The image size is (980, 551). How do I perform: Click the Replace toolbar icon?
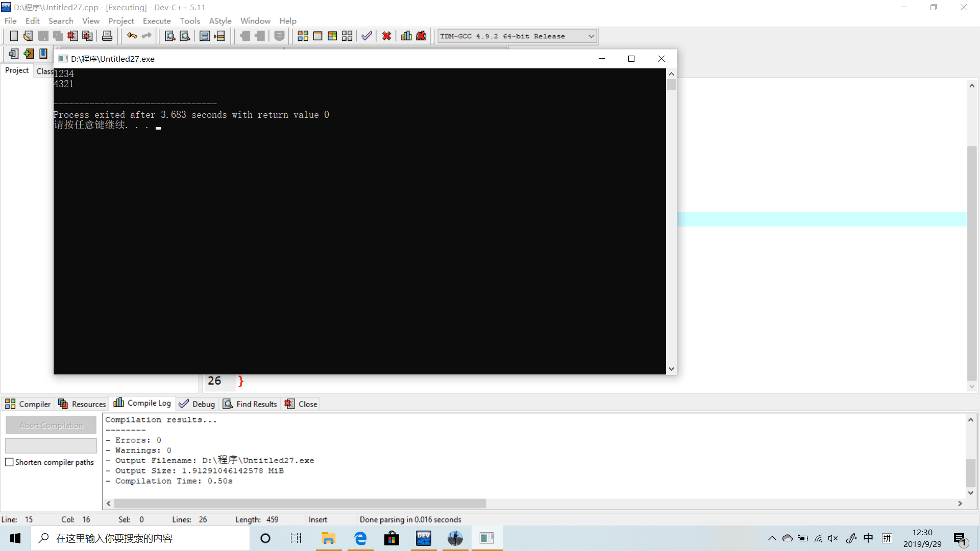(185, 36)
